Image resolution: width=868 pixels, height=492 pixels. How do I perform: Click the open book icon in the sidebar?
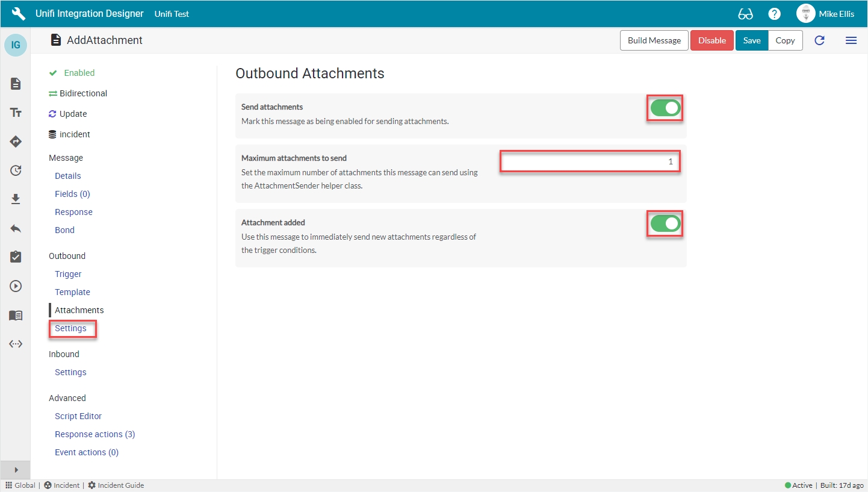coord(16,315)
